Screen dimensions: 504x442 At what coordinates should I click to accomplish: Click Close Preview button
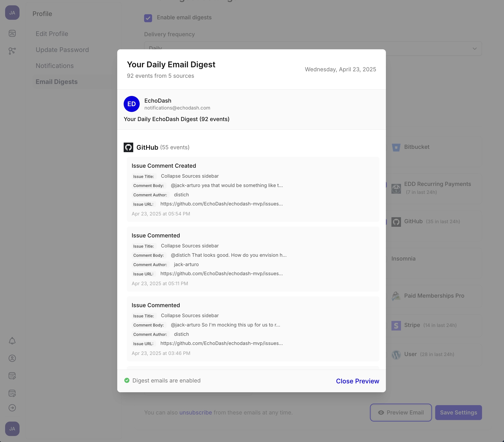[357, 381]
